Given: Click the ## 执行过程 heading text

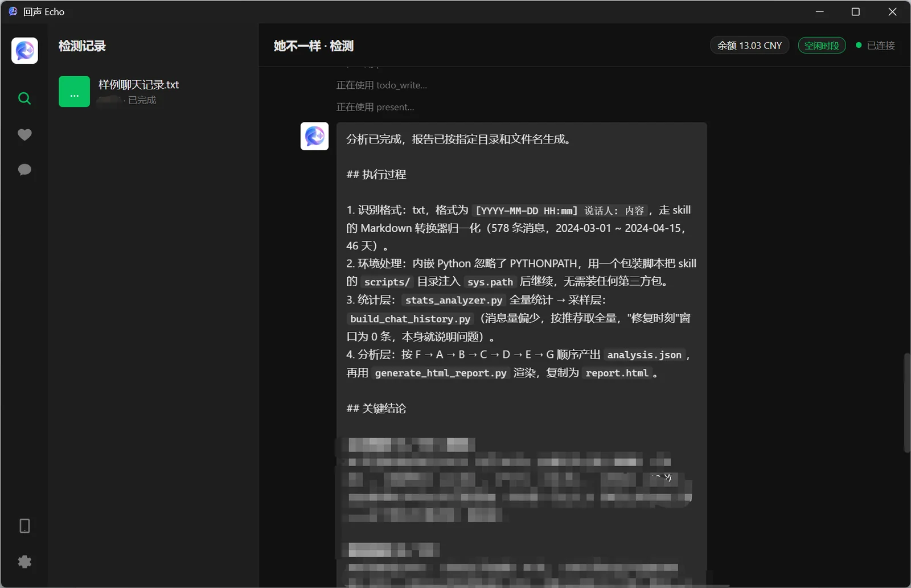Looking at the screenshot, I should coord(376,175).
